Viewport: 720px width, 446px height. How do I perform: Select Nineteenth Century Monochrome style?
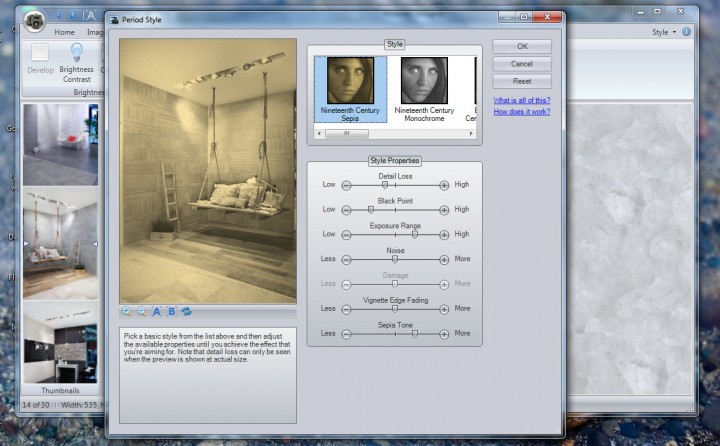point(424,89)
